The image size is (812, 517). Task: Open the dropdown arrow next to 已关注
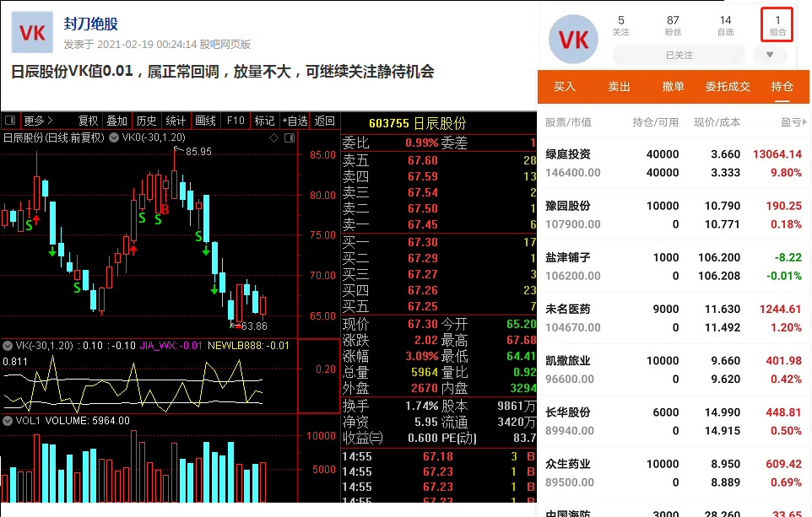(770, 54)
